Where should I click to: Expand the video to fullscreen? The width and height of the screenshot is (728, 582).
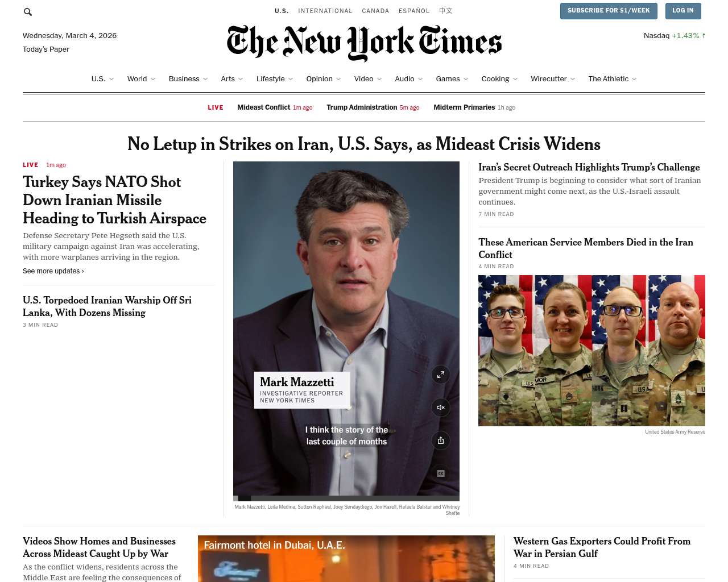[x=441, y=375]
